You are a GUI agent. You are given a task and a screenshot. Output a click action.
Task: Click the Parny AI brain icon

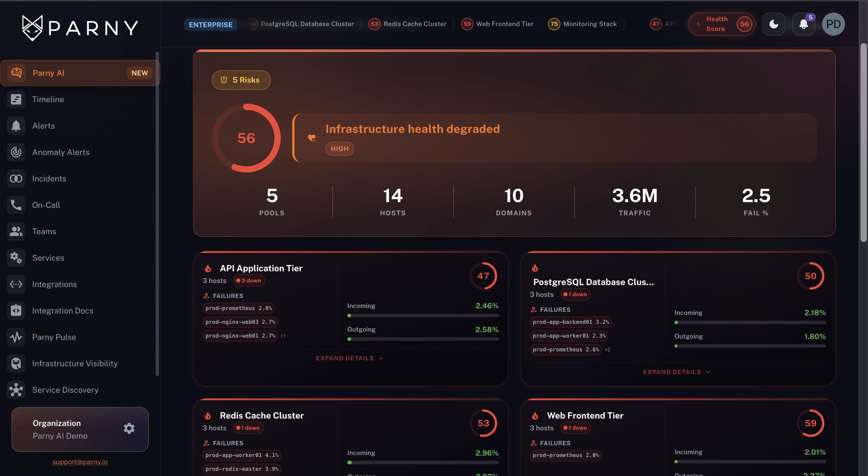coord(16,73)
